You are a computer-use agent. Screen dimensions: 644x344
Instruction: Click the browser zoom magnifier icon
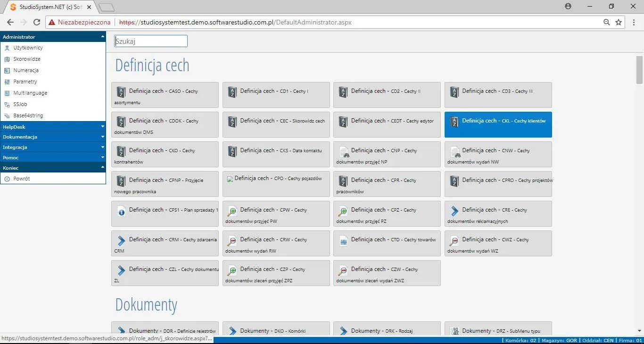607,22
